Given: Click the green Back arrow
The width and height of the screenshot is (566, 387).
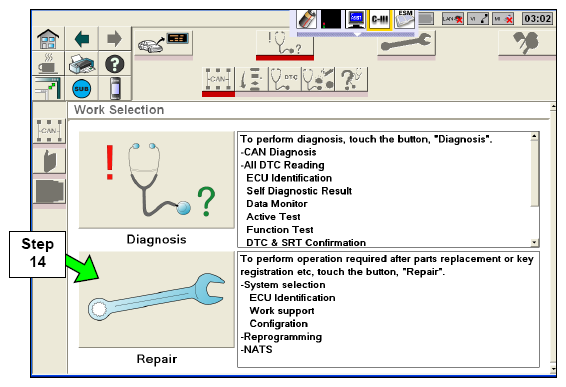Looking at the screenshot, I should click(x=82, y=39).
